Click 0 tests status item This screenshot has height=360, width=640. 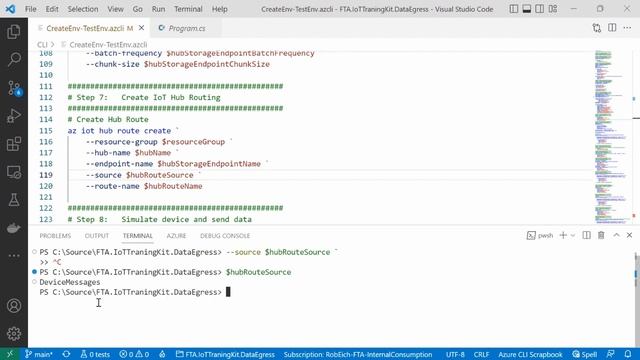(x=95, y=354)
